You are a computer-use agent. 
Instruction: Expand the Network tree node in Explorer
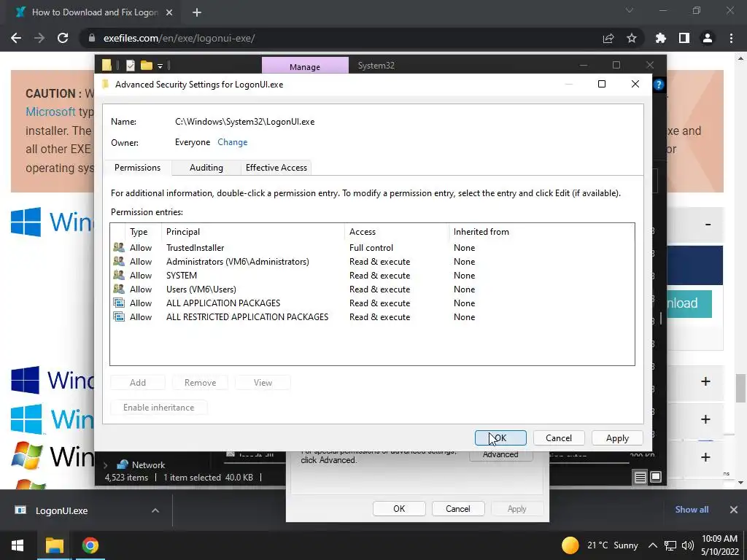105,465
